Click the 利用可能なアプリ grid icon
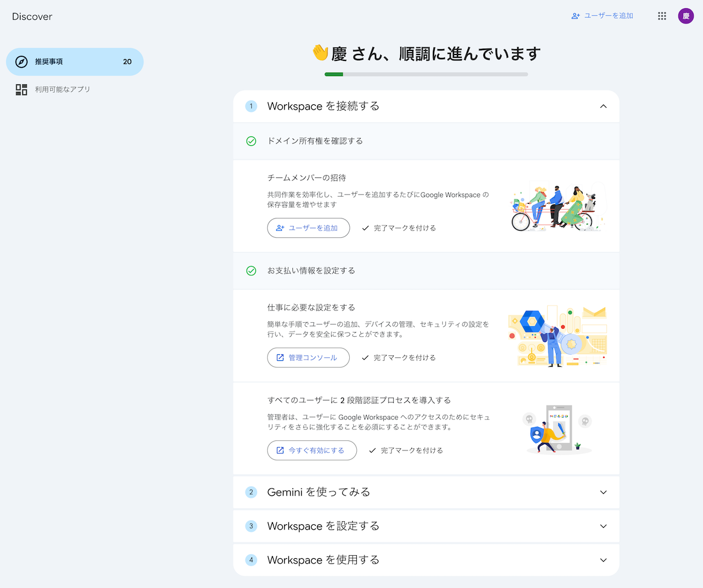 pyautogui.click(x=22, y=90)
